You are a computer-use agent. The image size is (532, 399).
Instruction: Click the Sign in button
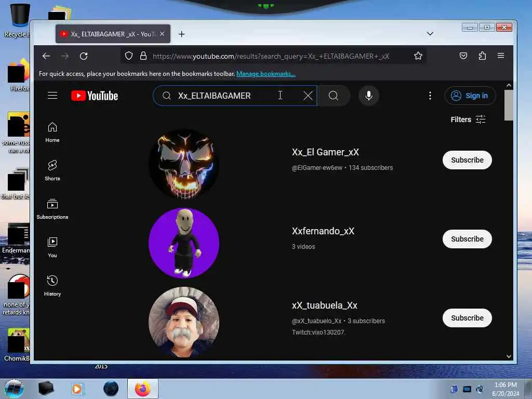[470, 96]
